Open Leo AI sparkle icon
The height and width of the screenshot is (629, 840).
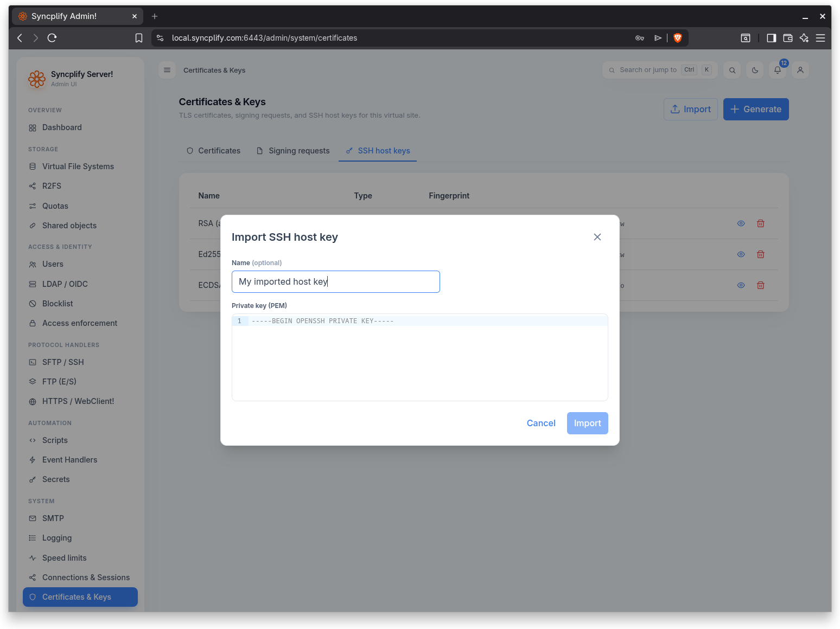click(804, 38)
